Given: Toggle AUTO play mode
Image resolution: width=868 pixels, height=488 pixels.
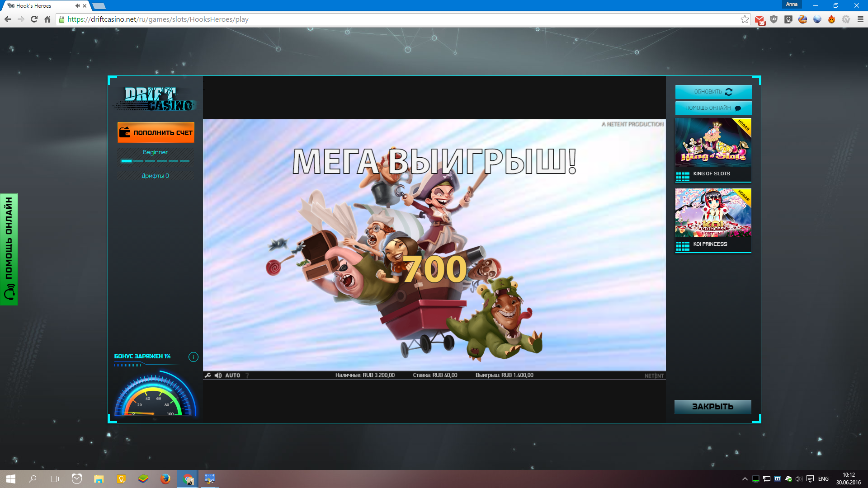Looking at the screenshot, I should pyautogui.click(x=232, y=375).
